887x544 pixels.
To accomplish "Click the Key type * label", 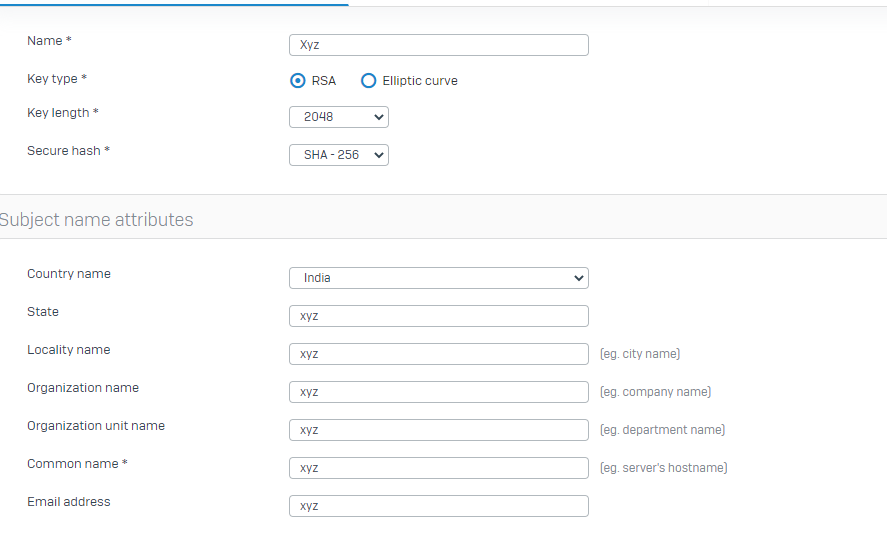I will pos(57,79).
